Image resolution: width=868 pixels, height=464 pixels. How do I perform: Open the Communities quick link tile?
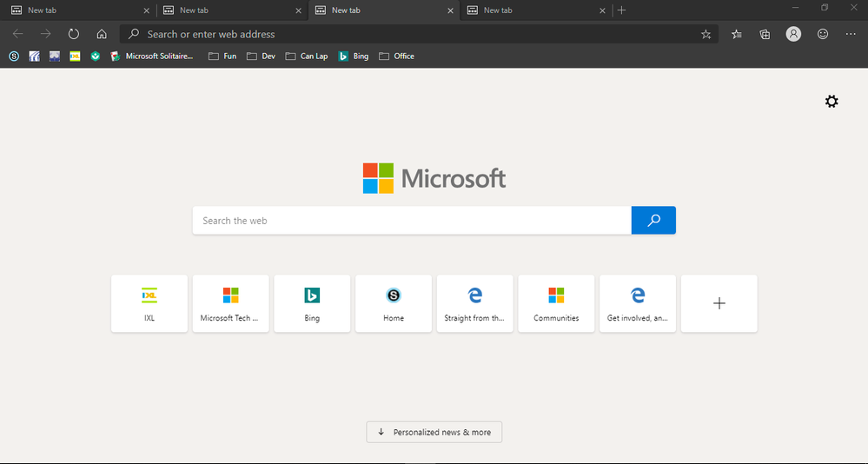(x=556, y=303)
